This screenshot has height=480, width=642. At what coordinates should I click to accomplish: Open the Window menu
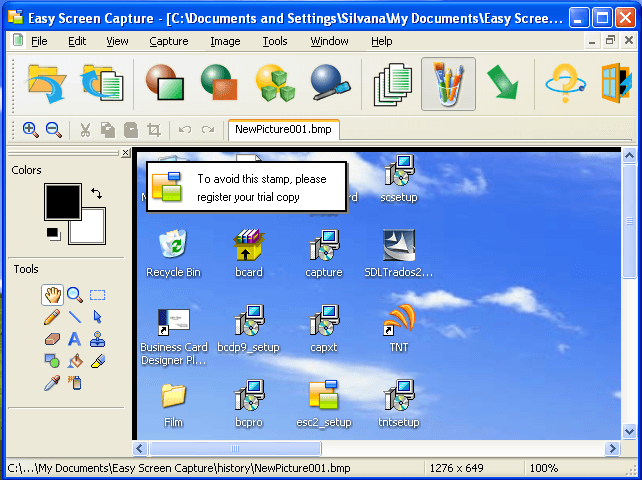[329, 41]
